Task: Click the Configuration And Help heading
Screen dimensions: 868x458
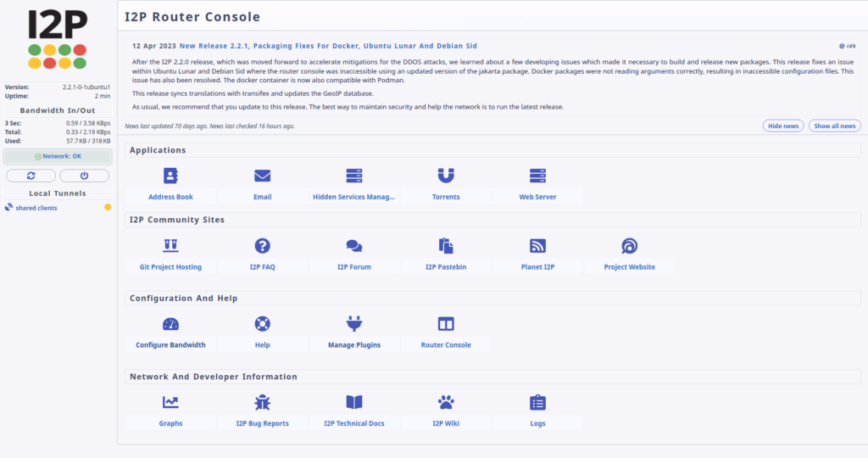Action: click(184, 298)
